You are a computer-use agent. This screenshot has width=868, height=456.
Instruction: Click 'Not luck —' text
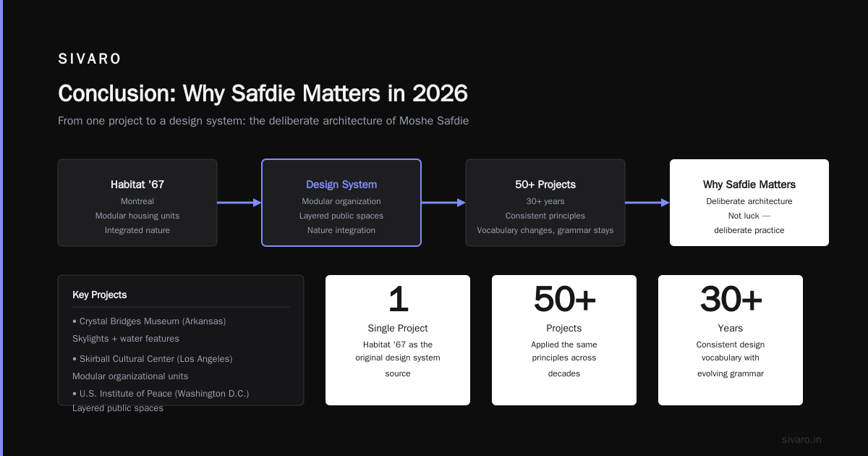[749, 216]
